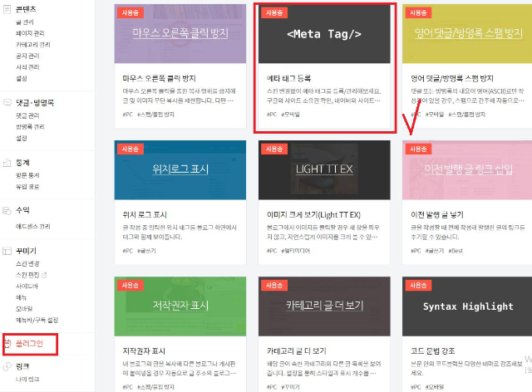This screenshot has width=532, height=392.
Task: Open 저작권자 표시 green thumbnail
Action: click(x=180, y=306)
